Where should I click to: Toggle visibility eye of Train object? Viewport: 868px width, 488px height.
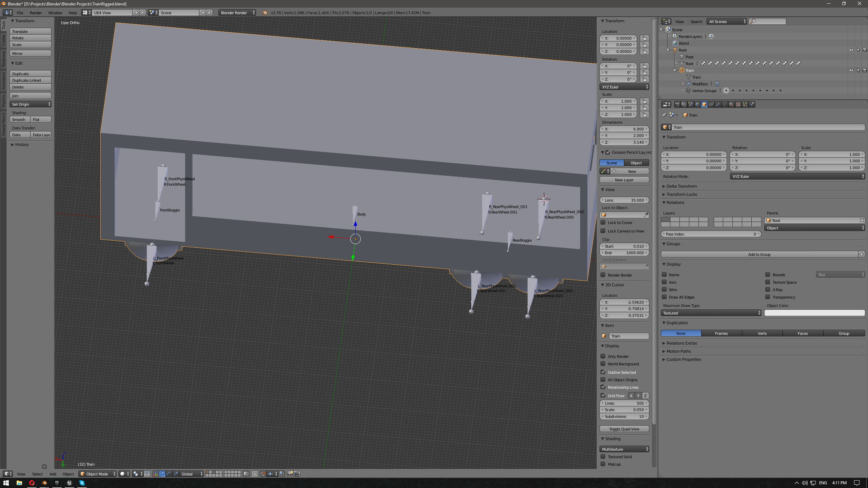[851, 70]
